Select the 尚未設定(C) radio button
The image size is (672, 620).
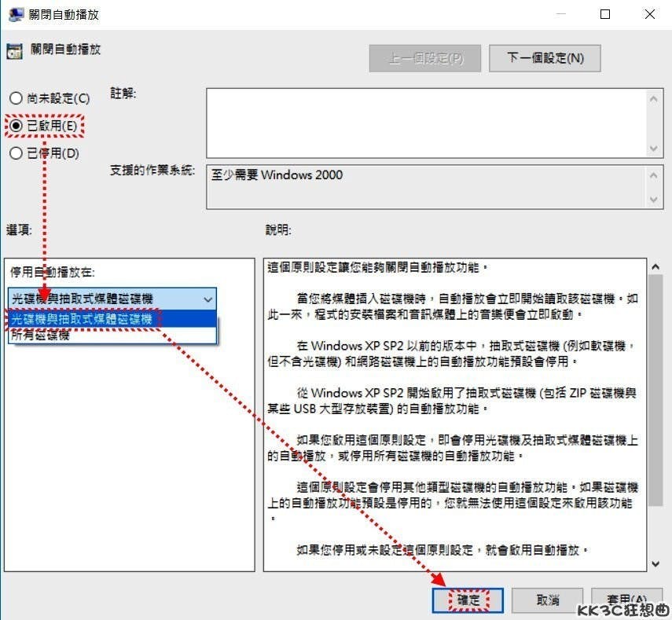pos(50,98)
